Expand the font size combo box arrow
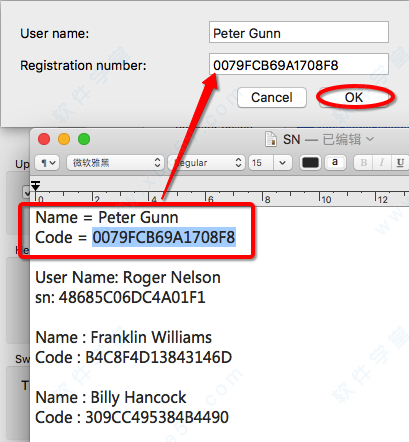409x442 pixels. pos(283,163)
